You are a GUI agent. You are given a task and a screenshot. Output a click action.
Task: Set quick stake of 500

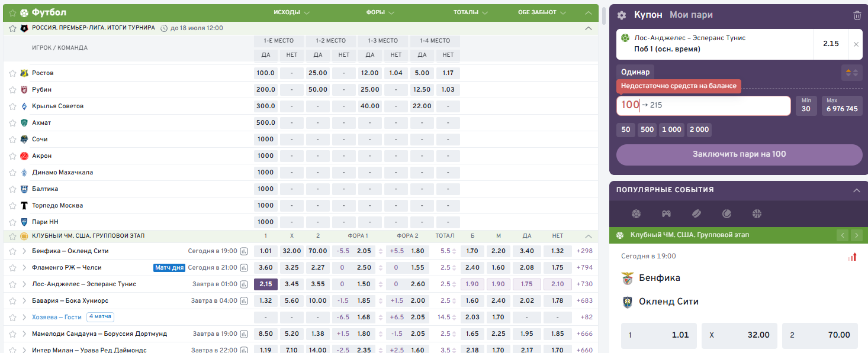[x=647, y=130]
